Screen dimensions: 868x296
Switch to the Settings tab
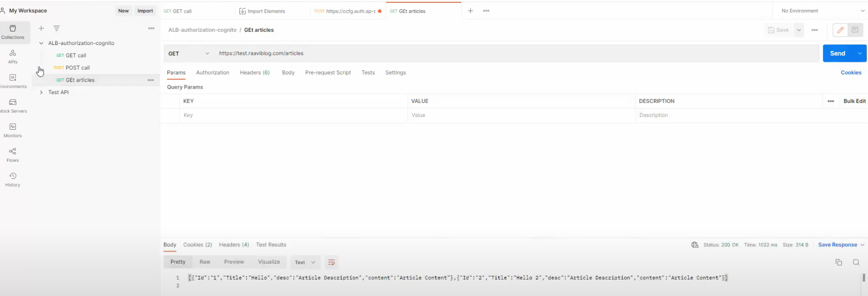click(x=396, y=73)
